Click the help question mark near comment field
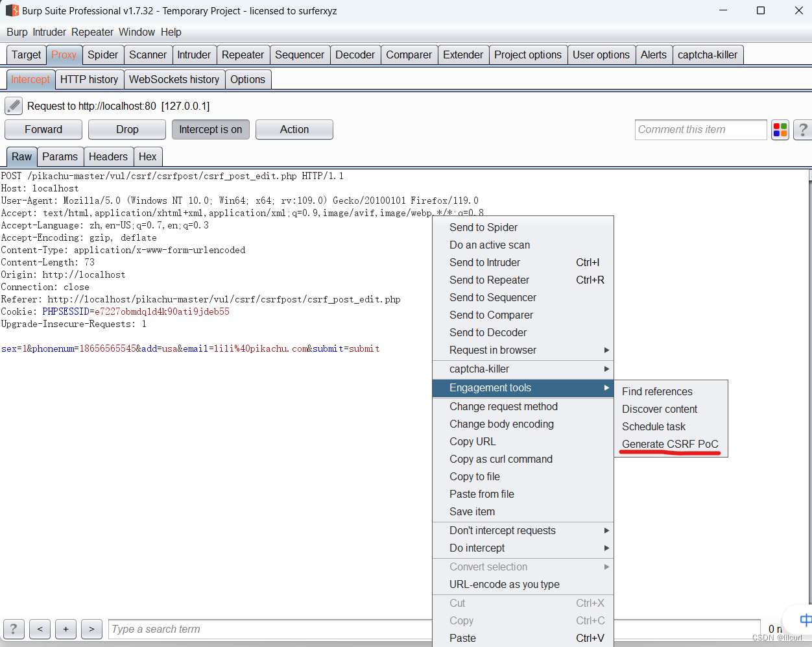Viewport: 812px width, 647px height. tap(802, 130)
